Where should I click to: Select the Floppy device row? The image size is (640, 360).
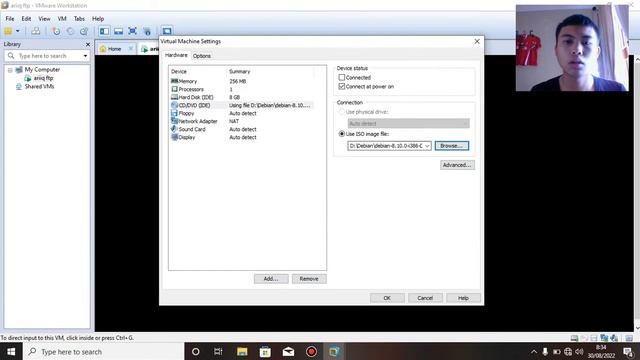coord(242,113)
